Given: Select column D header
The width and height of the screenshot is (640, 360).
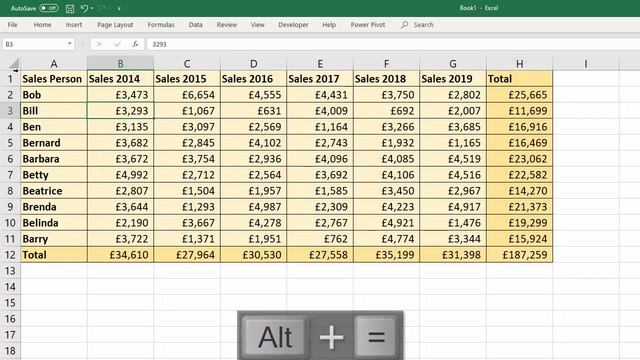Looking at the screenshot, I should coord(253,64).
